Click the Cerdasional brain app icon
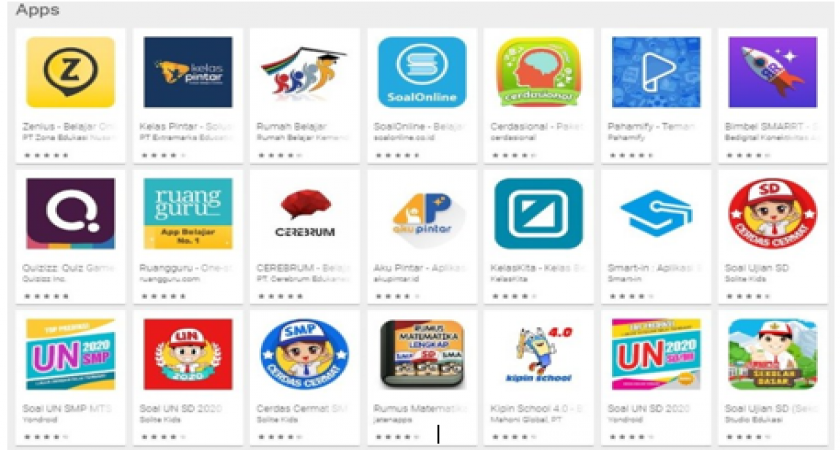Image resolution: width=840 pixels, height=450 pixels. pos(538,72)
